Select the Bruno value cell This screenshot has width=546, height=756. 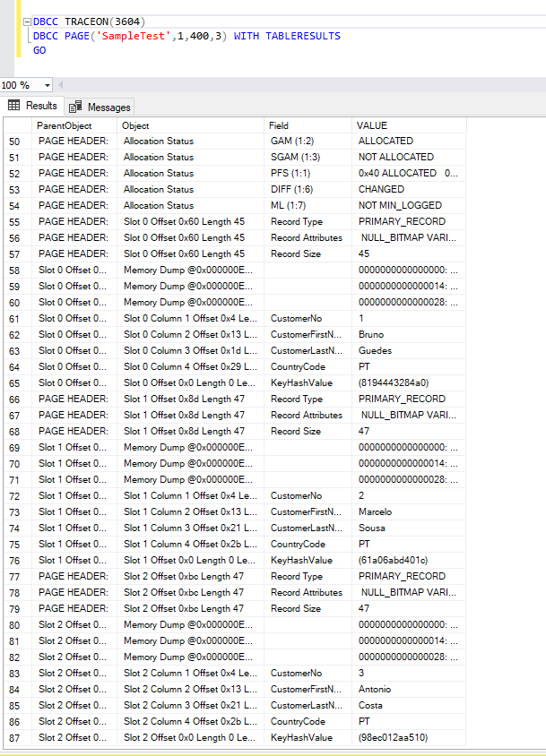tap(409, 335)
